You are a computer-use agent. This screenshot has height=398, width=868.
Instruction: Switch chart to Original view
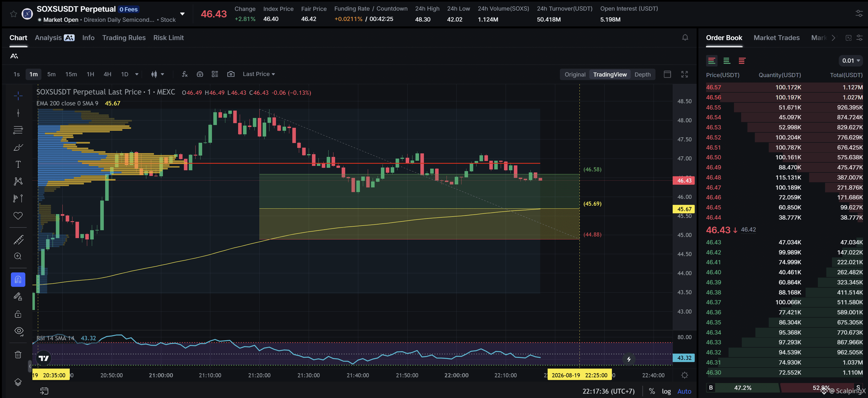click(x=575, y=74)
